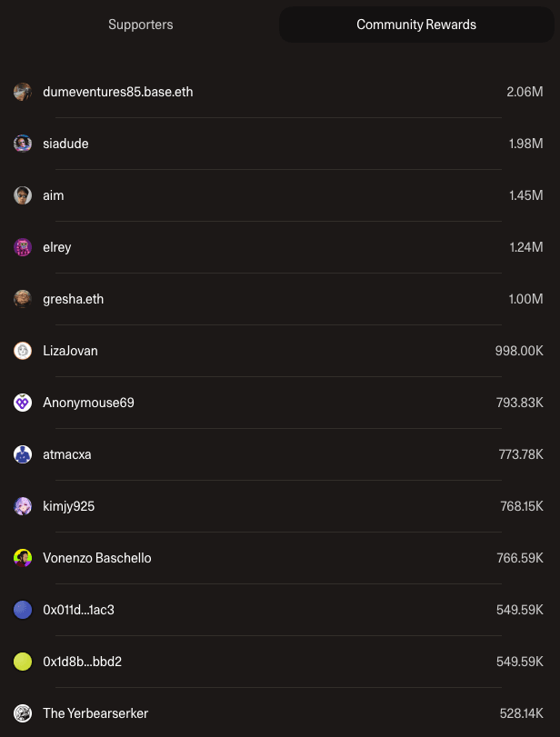Select atmacxa's blue avatar icon
Viewport: 560px width, 737px height.
(x=23, y=454)
